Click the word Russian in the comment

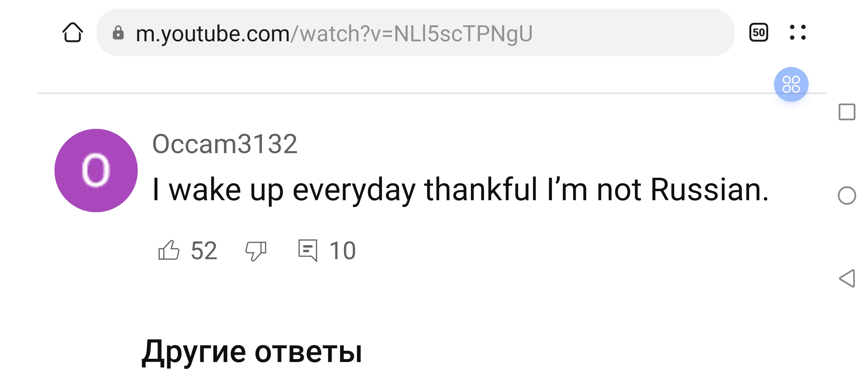(x=709, y=190)
